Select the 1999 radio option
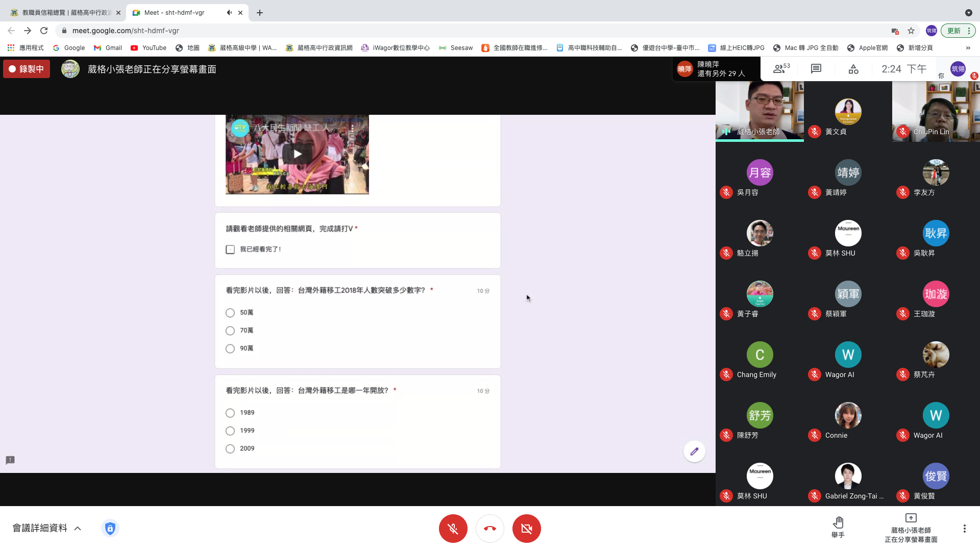Screen dimensions: 980x551 [x=230, y=431]
